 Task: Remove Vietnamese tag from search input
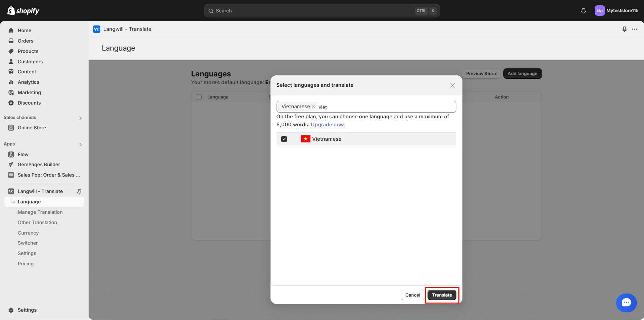click(x=314, y=107)
